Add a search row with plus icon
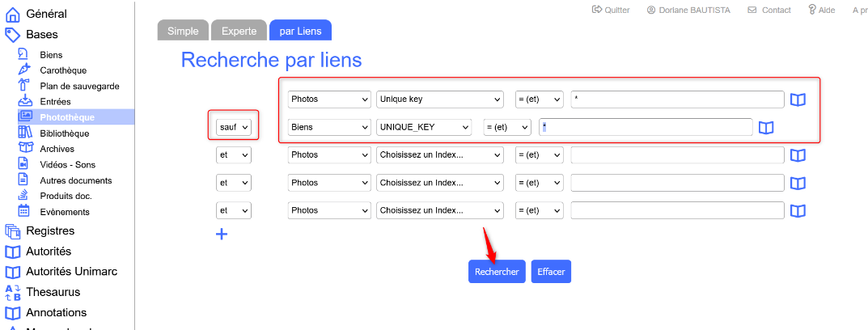The image size is (868, 330). click(x=221, y=235)
